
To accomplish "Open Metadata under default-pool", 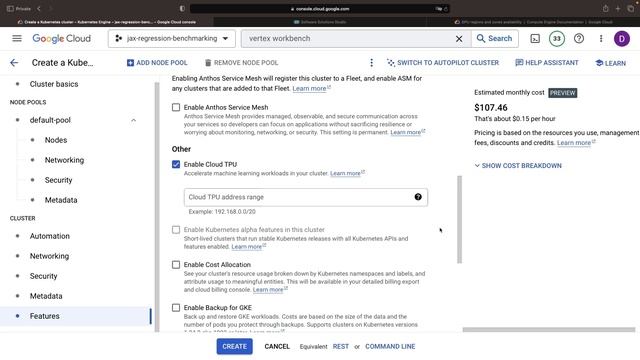I will 61,200.
